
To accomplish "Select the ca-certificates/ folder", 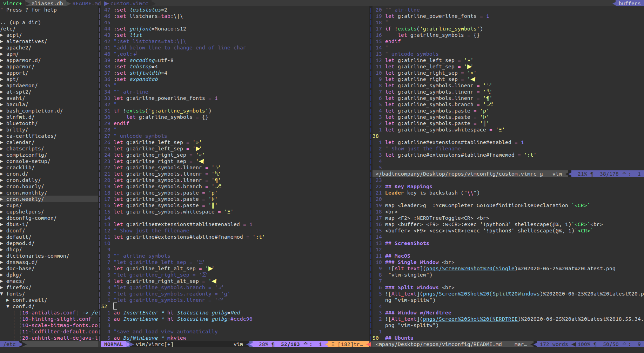I will [x=31, y=136].
